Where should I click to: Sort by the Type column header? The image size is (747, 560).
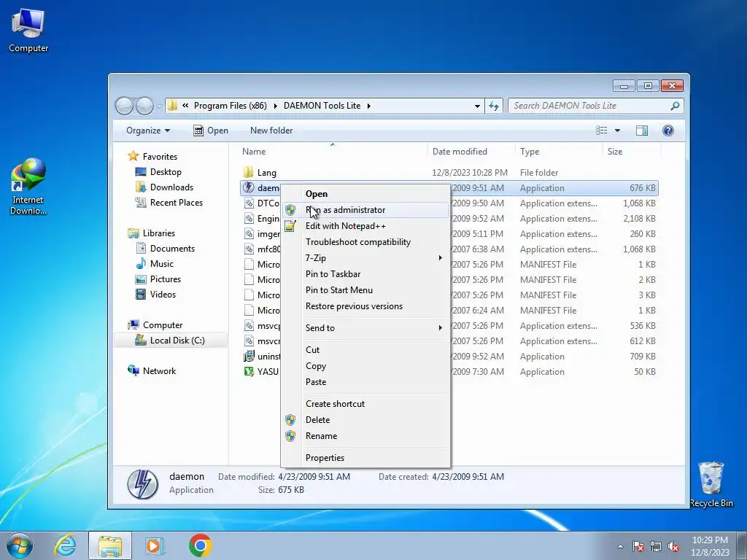pyautogui.click(x=559, y=152)
